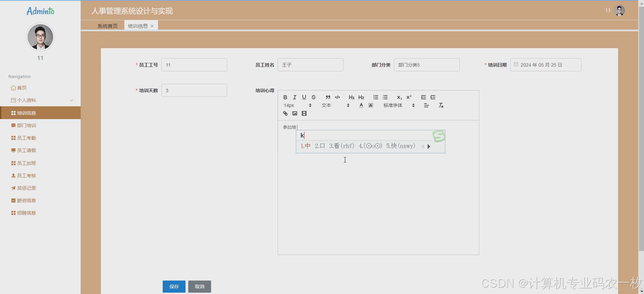The height and width of the screenshot is (294, 644).
Task: Open the 文本 heading style dropdown
Action: [x=335, y=105]
